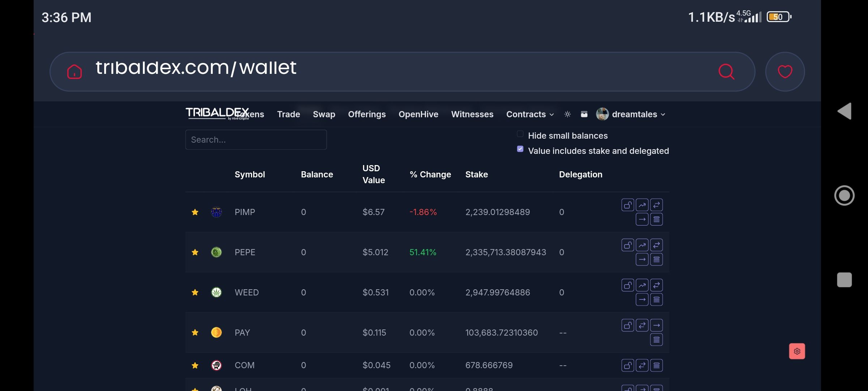This screenshot has width=868, height=391.
Task: Click the swap-arrows icon in the WEED row
Action: coord(656,285)
